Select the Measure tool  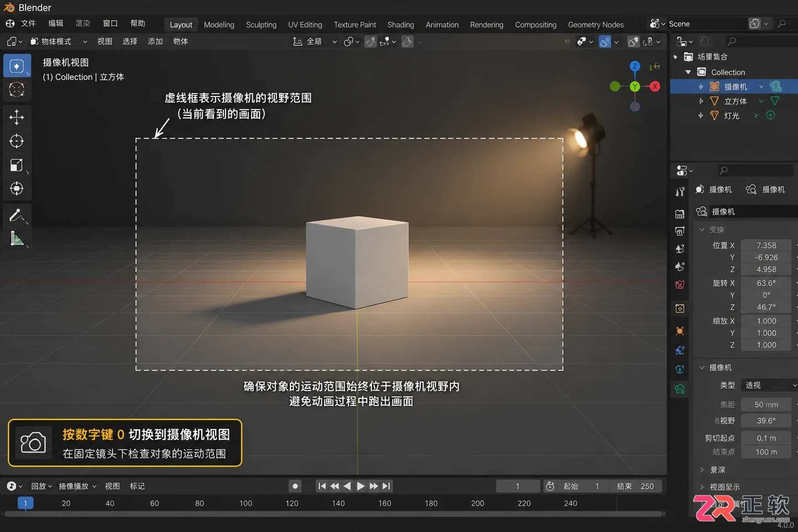tap(17, 239)
